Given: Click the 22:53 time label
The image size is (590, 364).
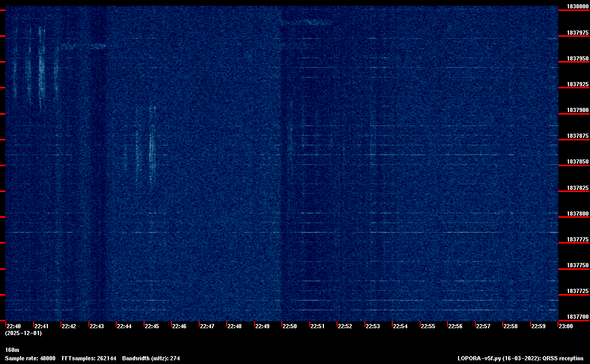Looking at the screenshot, I should coord(372,326).
